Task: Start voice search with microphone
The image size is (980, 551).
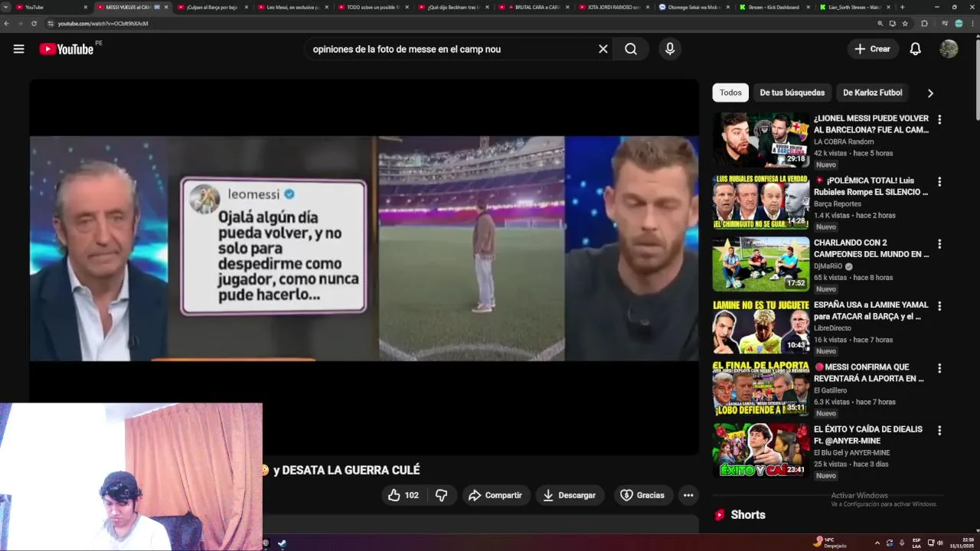Action: 670,49
